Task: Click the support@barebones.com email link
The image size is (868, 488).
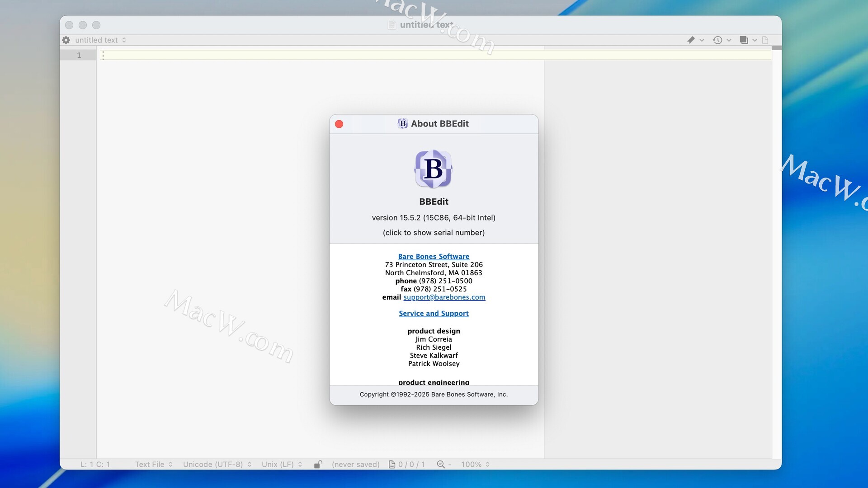Action: (x=444, y=297)
